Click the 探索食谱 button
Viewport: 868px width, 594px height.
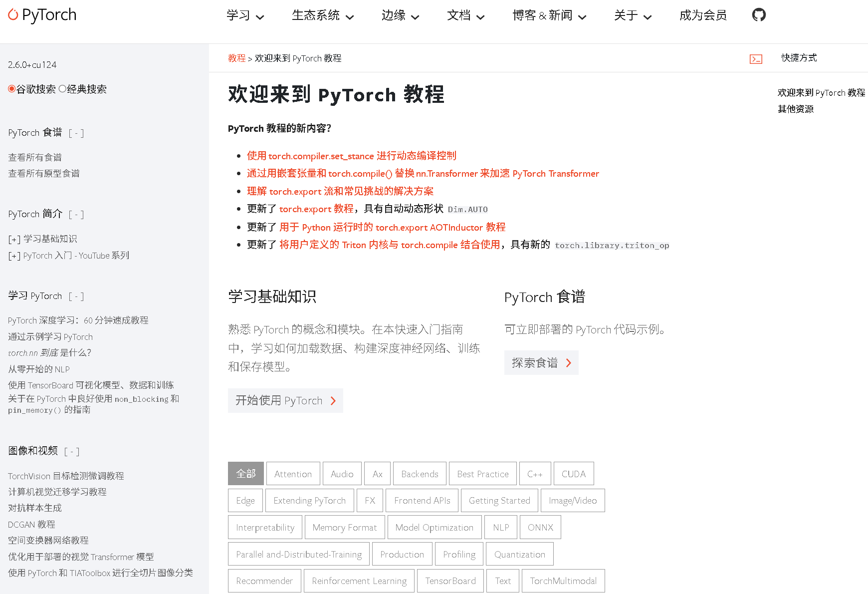point(541,363)
